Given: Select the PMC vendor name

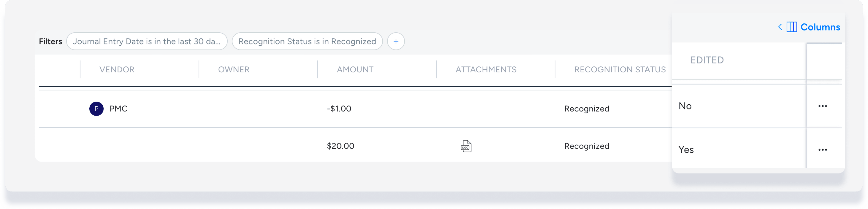Looking at the screenshot, I should point(119,109).
